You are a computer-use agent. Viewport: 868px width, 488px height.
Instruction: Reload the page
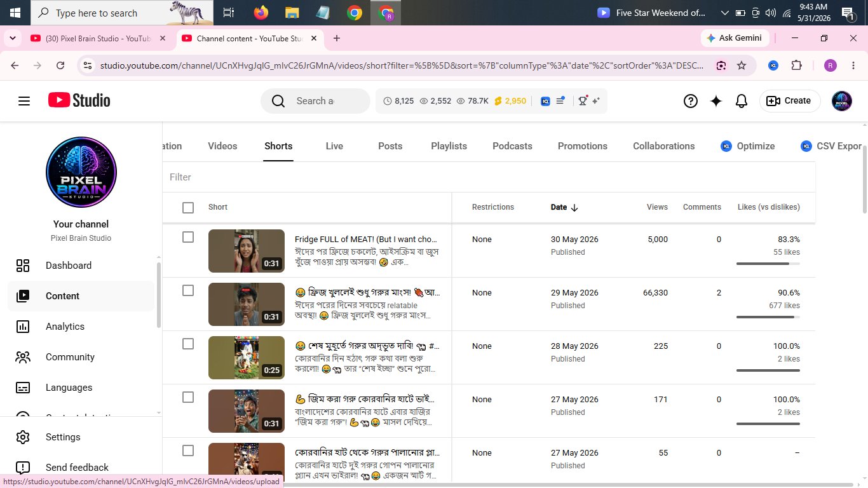(x=60, y=65)
